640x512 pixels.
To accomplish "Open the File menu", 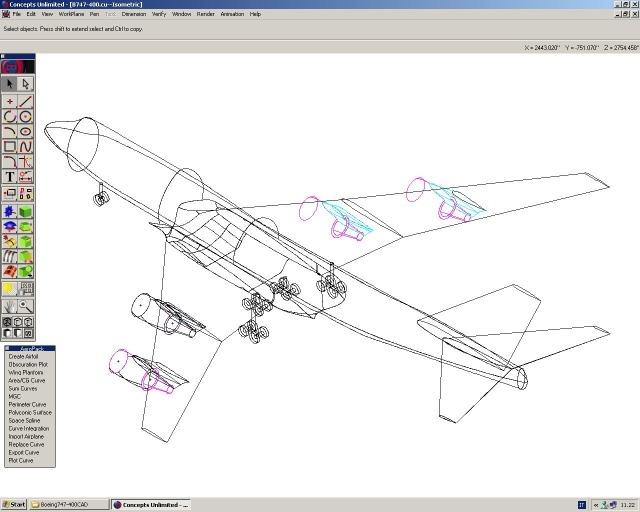I will click(16, 14).
